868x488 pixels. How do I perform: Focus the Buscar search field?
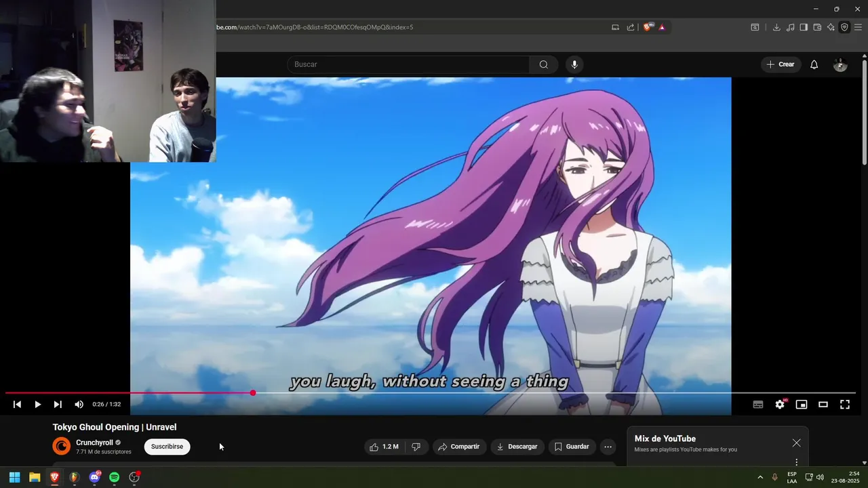tap(408, 64)
